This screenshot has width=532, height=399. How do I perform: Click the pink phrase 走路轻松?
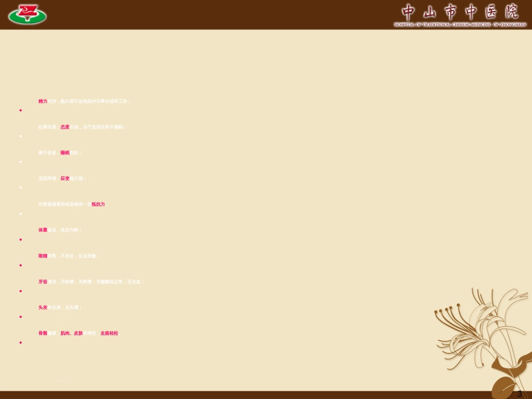(x=109, y=333)
